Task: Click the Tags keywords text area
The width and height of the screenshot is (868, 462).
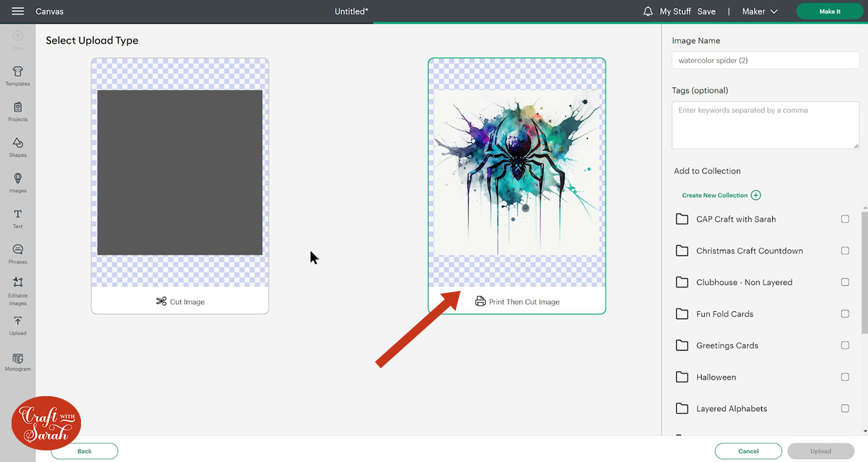Action: (765, 125)
